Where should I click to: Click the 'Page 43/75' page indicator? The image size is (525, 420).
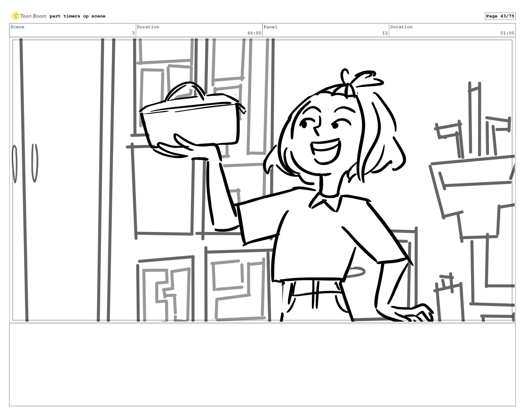tap(500, 16)
